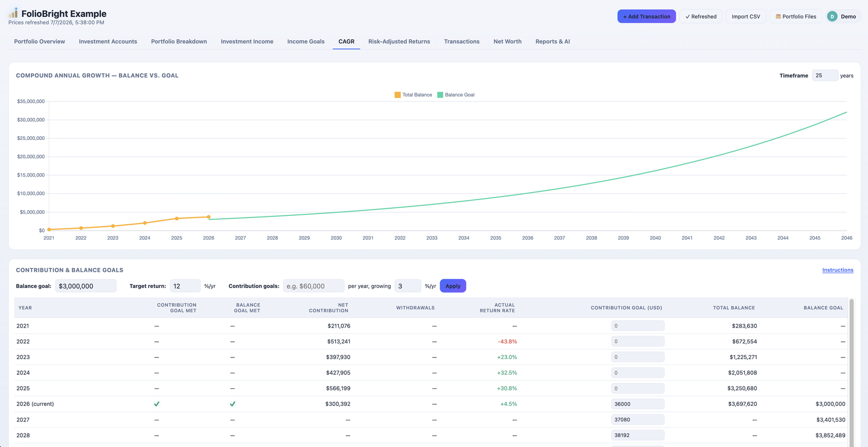Click the 2024 data point on chart
868x447 pixels.
(145, 223)
